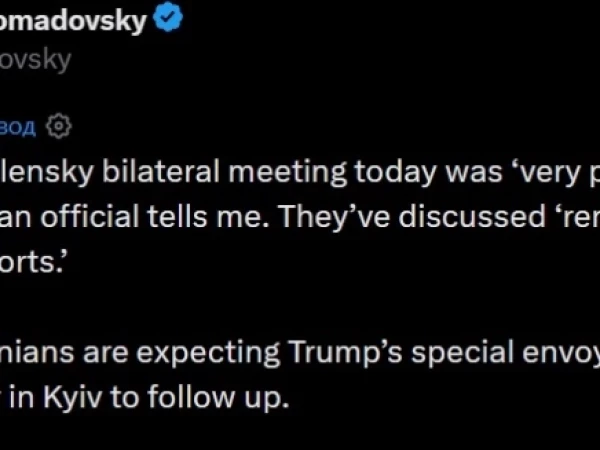Click the partial word "lensky" starting the tweet
The image size is (600, 450).
point(47,173)
